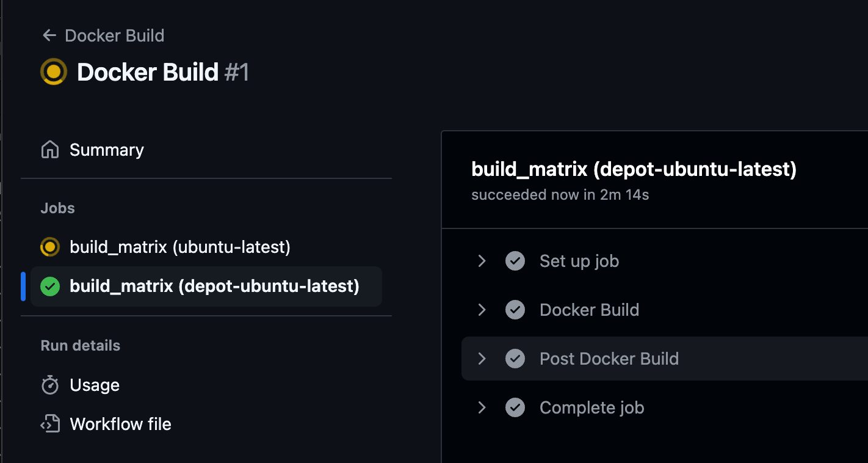Click the Set up job step label

click(579, 261)
